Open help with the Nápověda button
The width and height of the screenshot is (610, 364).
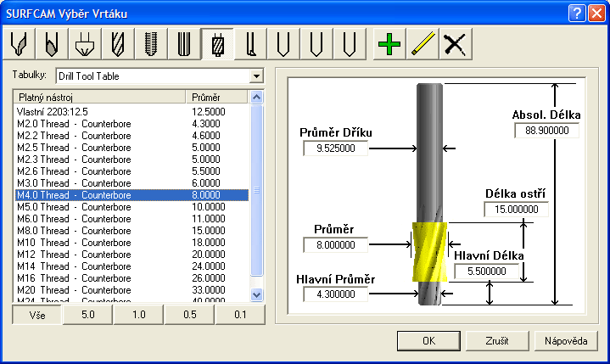(566, 341)
